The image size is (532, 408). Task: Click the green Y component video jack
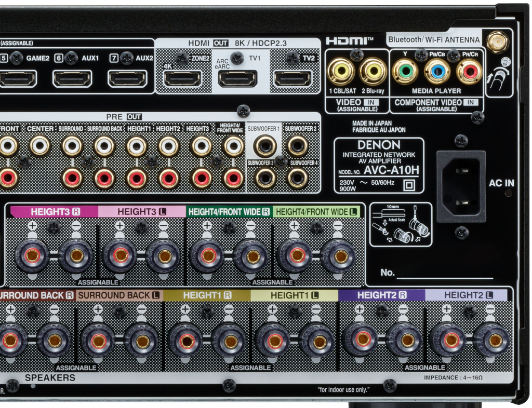tap(405, 71)
